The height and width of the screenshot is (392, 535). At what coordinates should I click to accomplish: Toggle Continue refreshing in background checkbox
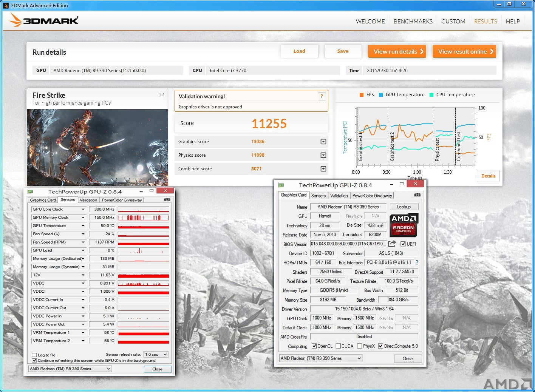click(x=34, y=360)
